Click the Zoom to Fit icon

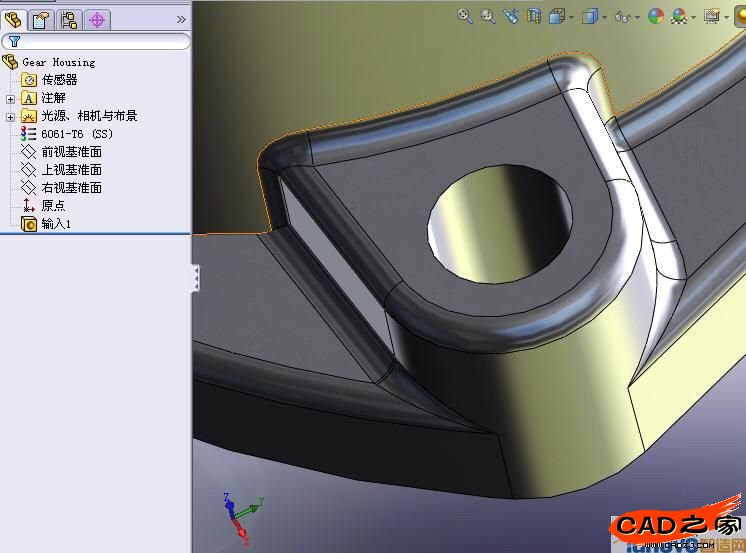[x=465, y=15]
